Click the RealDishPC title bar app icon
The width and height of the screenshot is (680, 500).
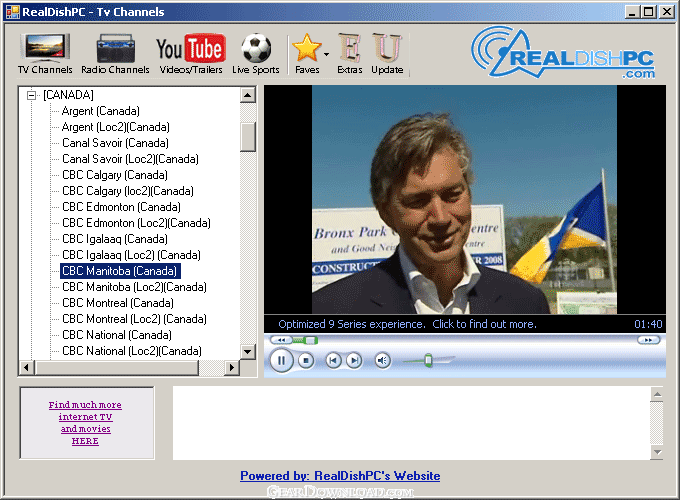click(x=13, y=12)
